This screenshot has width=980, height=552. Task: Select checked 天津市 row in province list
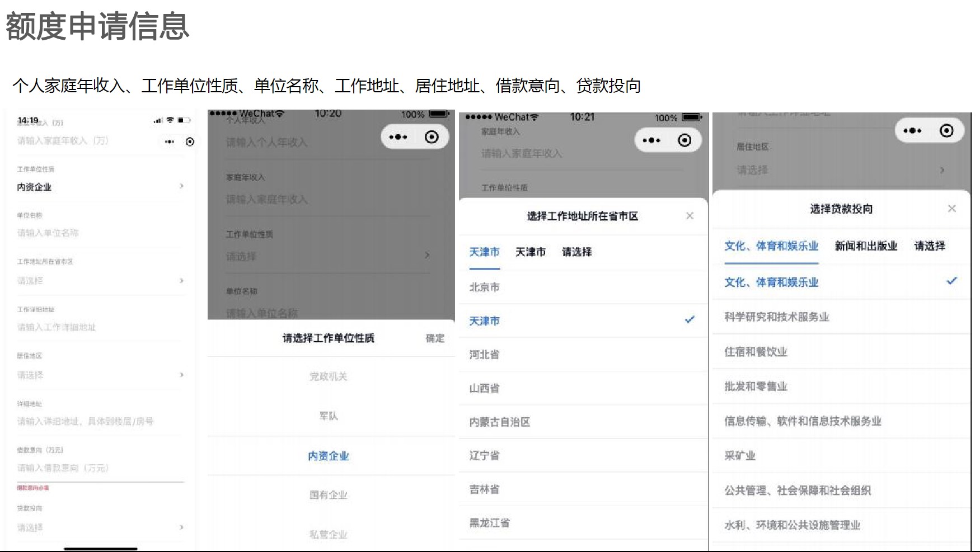pyautogui.click(x=583, y=321)
